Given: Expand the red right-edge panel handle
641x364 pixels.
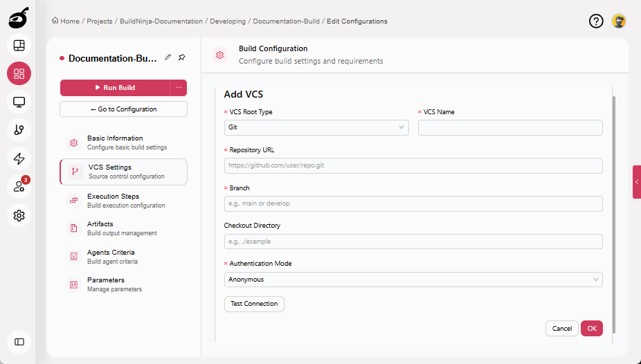Looking at the screenshot, I should click(637, 182).
